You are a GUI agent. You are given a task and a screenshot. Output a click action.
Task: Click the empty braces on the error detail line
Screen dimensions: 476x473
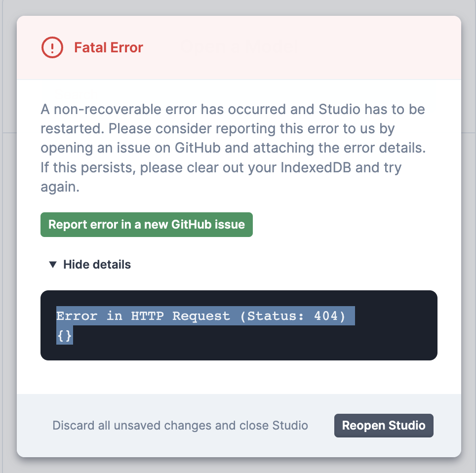click(x=64, y=335)
